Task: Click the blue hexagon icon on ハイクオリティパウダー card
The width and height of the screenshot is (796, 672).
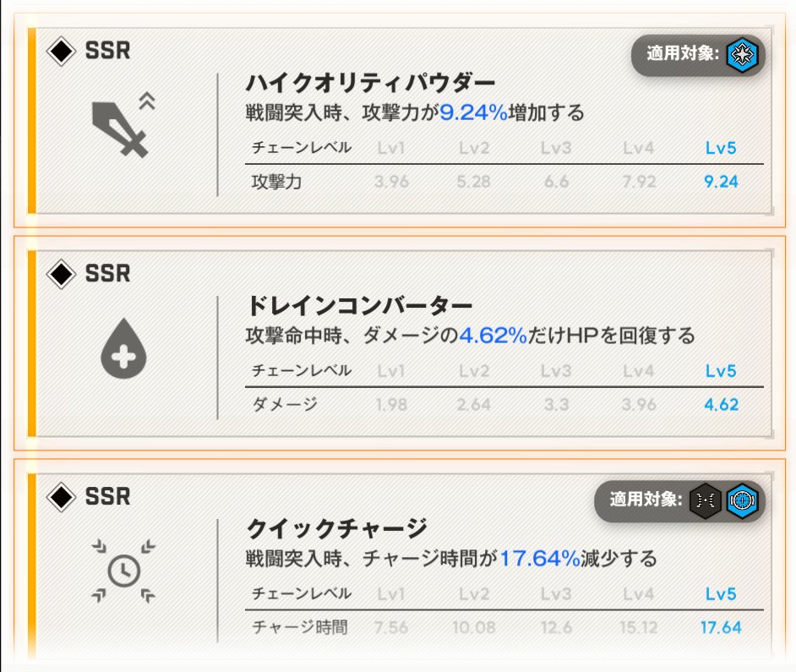Action: click(x=743, y=56)
